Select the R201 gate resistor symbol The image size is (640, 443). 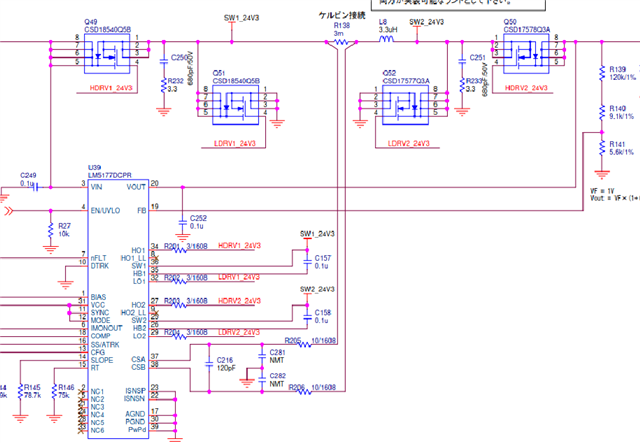pos(180,249)
